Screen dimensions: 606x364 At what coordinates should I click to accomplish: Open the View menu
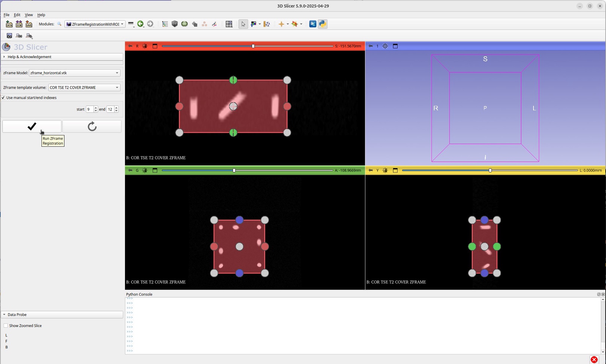pos(28,15)
